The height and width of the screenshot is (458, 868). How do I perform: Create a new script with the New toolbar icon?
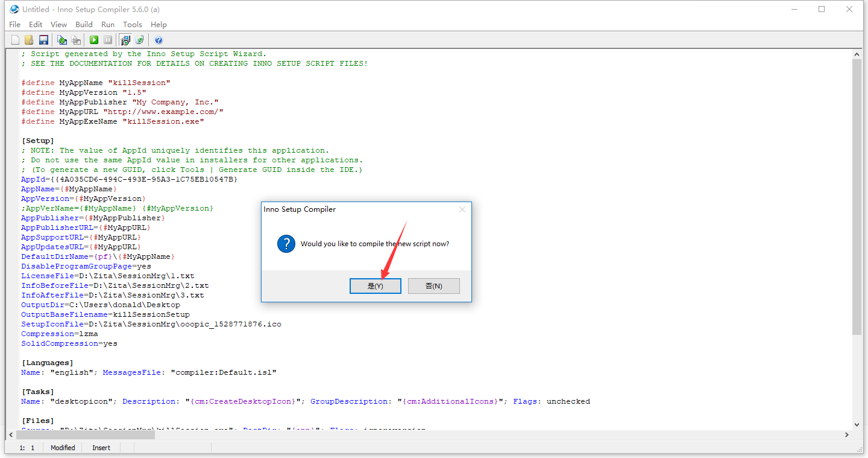[x=16, y=40]
